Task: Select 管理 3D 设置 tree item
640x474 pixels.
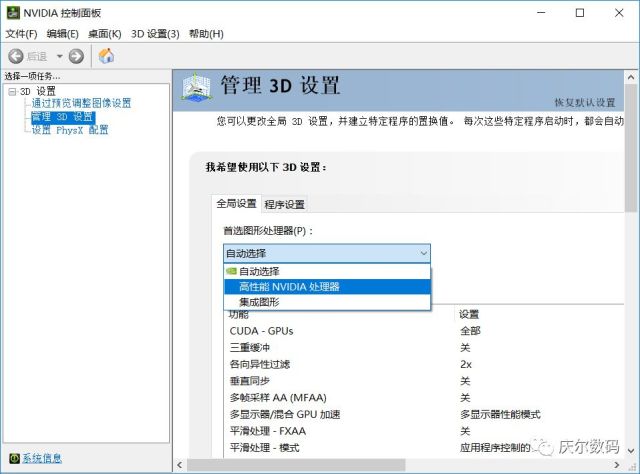Action: [63, 117]
